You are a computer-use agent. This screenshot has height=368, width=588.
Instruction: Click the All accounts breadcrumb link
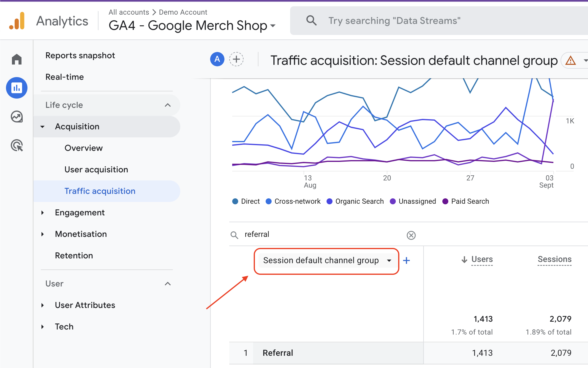click(x=129, y=12)
